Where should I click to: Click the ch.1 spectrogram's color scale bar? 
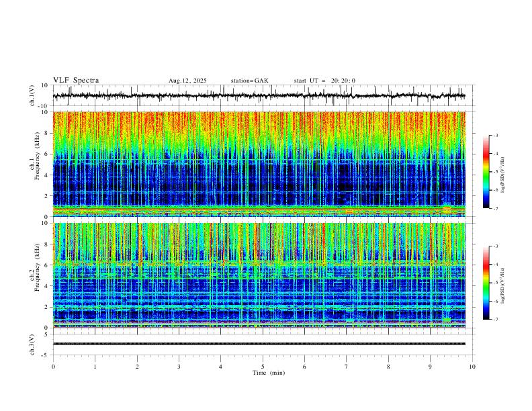tap(486, 172)
